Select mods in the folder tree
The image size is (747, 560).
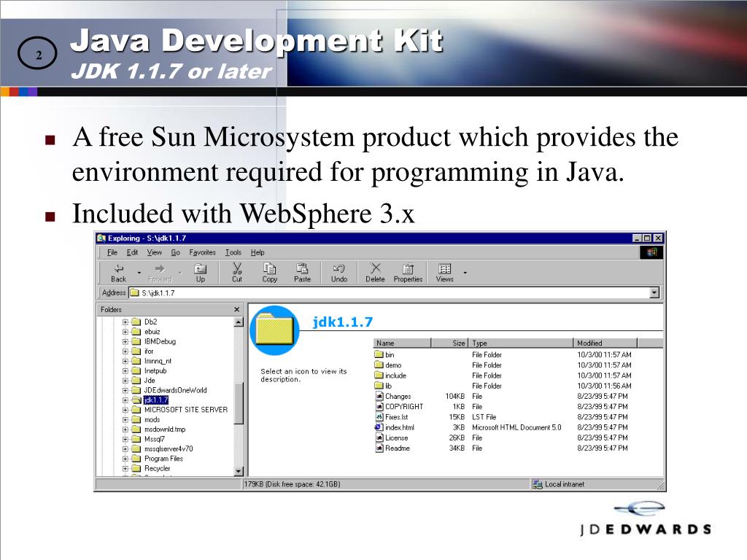coord(152,419)
